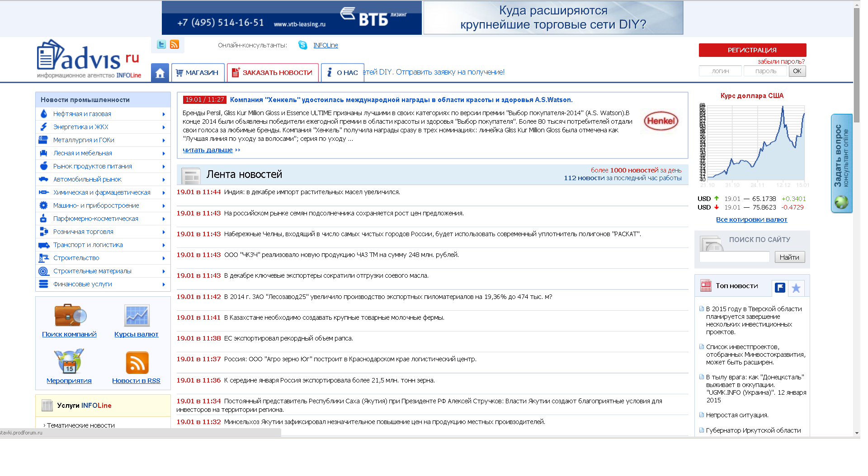
Task: Follow the читать дальше link
Action: [208, 150]
